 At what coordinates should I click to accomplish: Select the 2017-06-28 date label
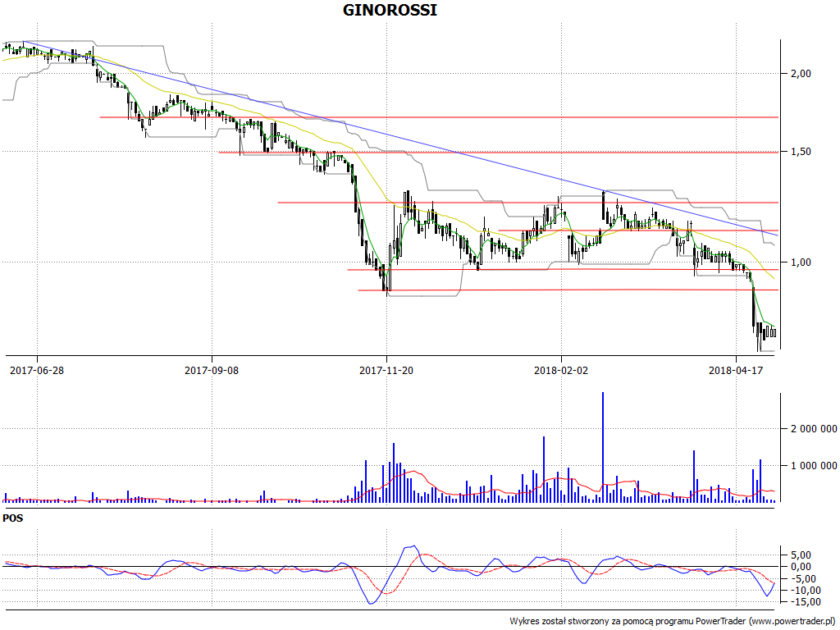coord(37,370)
